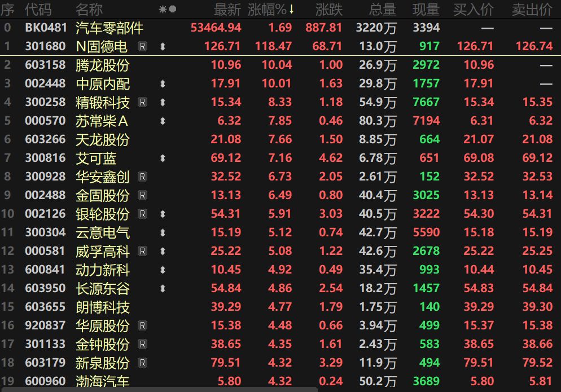This screenshot has height=392, width=561.
Task: Select the 威孚高科 stock name
Action: 103,251
